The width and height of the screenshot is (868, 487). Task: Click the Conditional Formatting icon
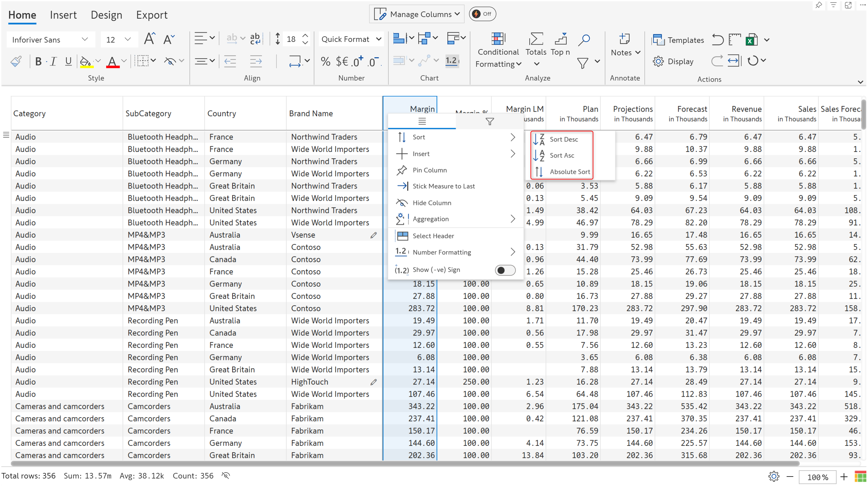(498, 39)
